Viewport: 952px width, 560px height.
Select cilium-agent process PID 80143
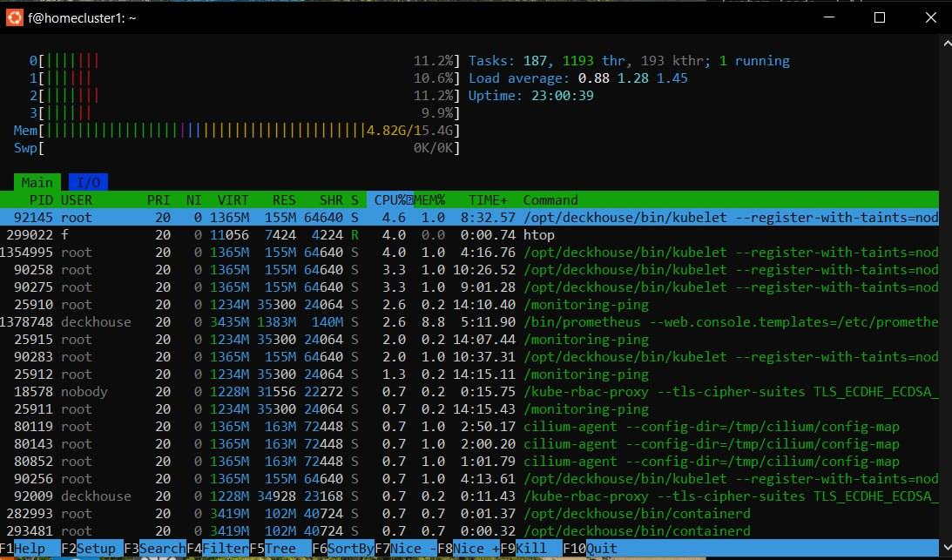click(x=469, y=444)
